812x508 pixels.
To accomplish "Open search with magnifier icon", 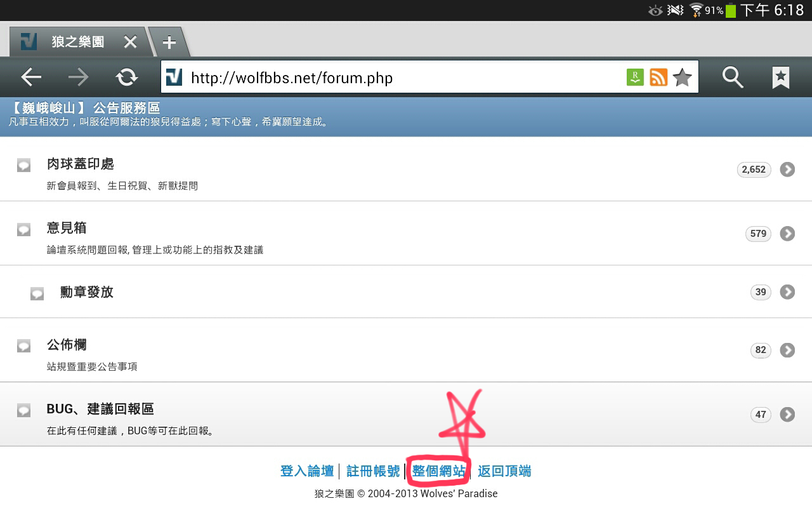I will click(x=733, y=77).
